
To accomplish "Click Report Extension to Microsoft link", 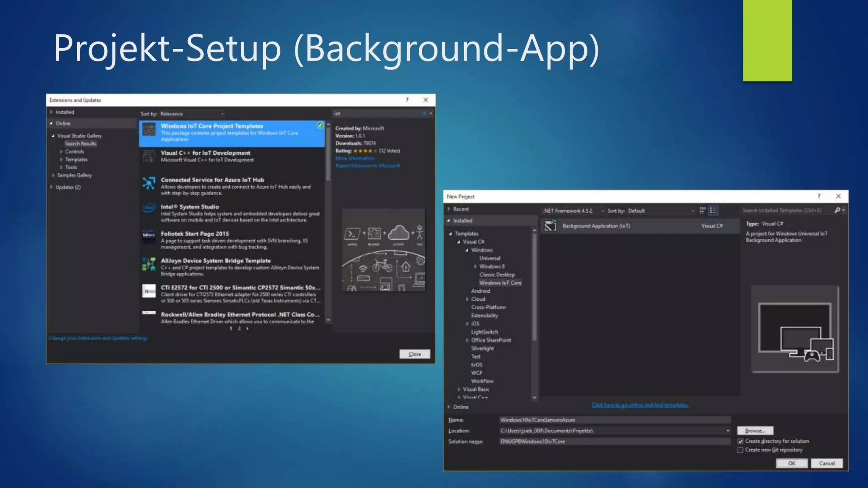I will pos(368,166).
